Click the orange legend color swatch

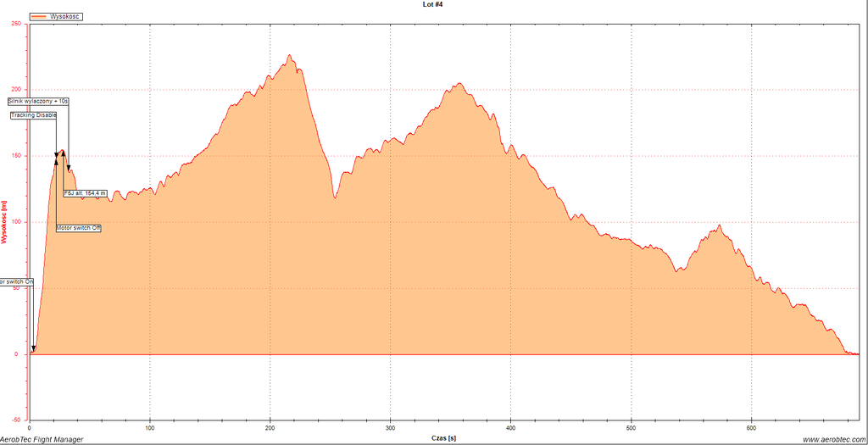click(x=39, y=16)
